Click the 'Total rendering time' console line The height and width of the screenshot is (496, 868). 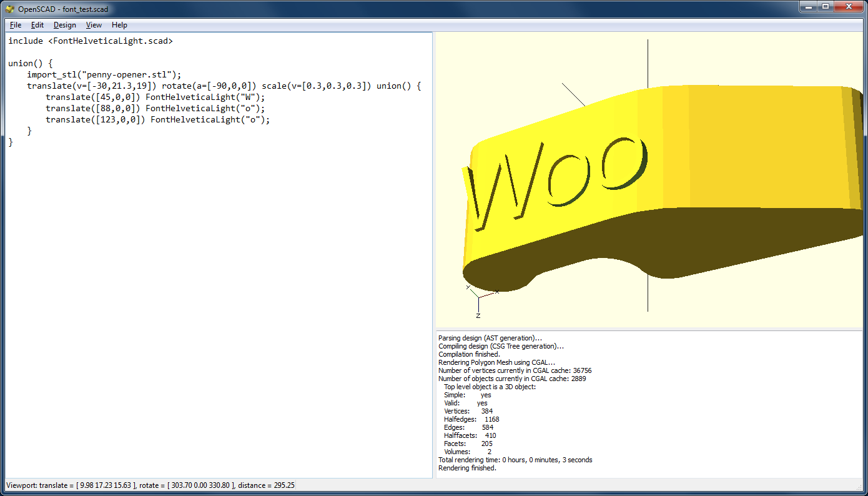pos(515,460)
